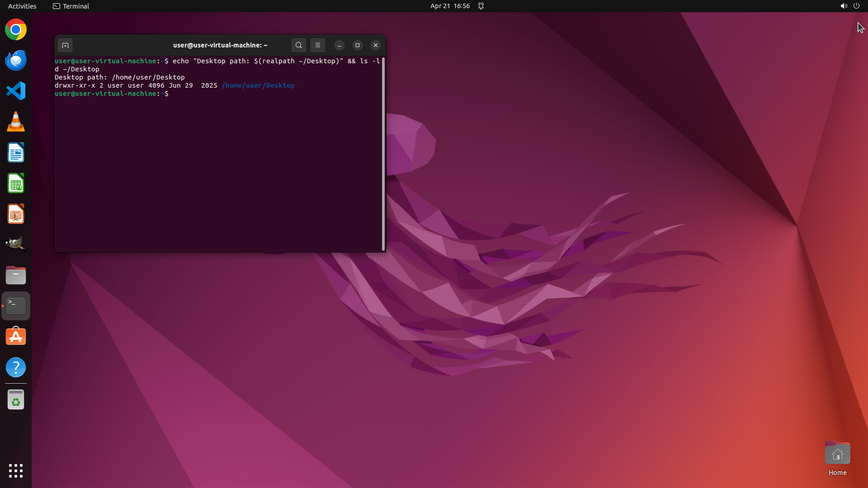Open the terminal search icon

[x=298, y=45]
